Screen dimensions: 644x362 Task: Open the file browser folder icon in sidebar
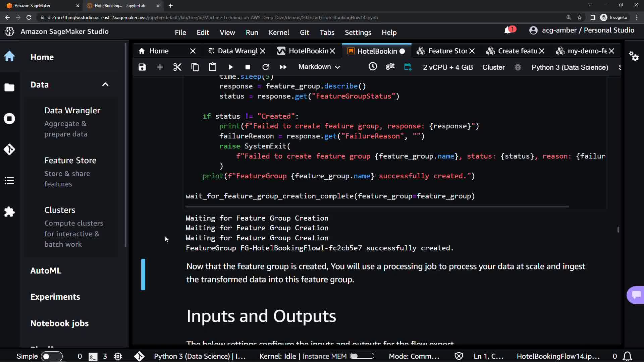coord(9,87)
